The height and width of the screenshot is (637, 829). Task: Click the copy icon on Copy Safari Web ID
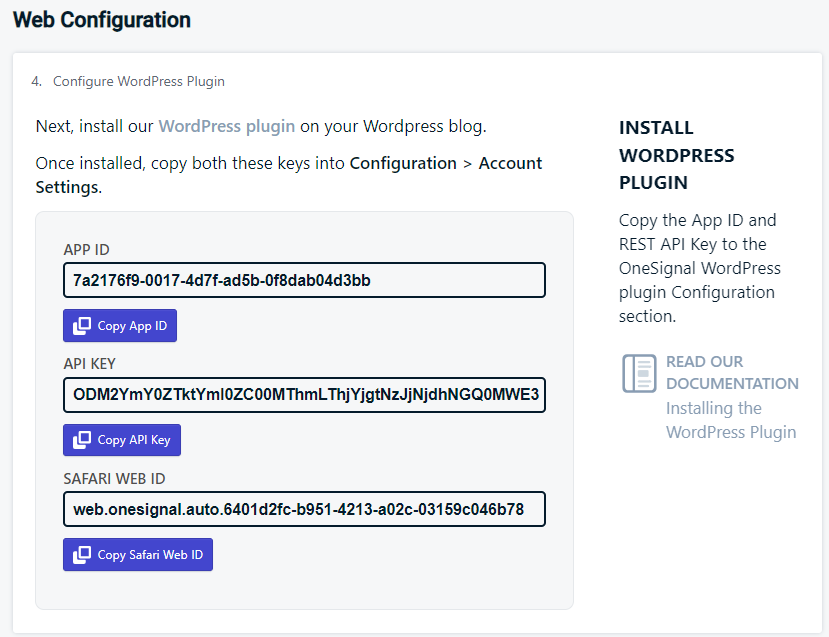pyautogui.click(x=82, y=555)
